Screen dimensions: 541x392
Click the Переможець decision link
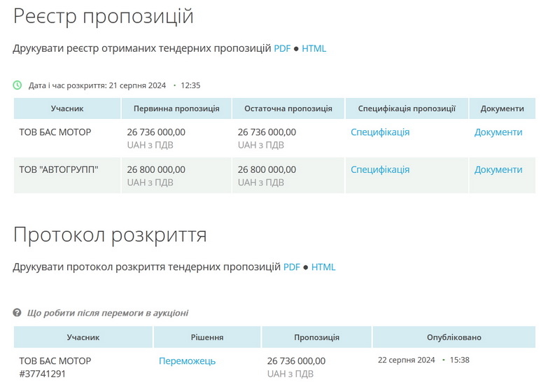tap(187, 360)
